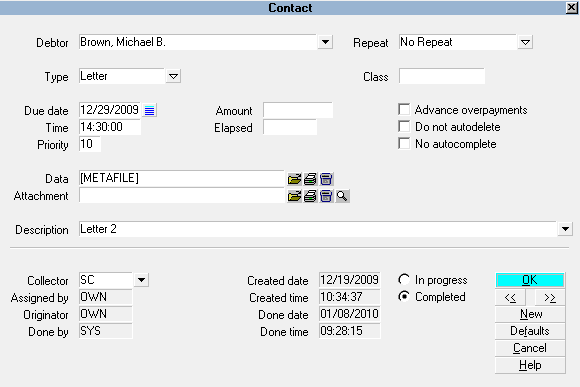This screenshot has width=580, height=387.
Task: Toggle the No autocomplete checkbox
Action: 404,144
